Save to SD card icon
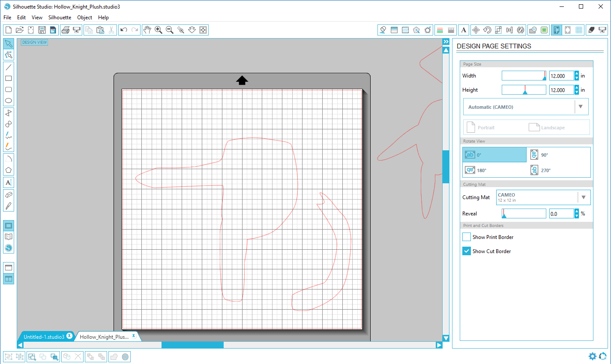The width and height of the screenshot is (611, 364). click(x=53, y=30)
